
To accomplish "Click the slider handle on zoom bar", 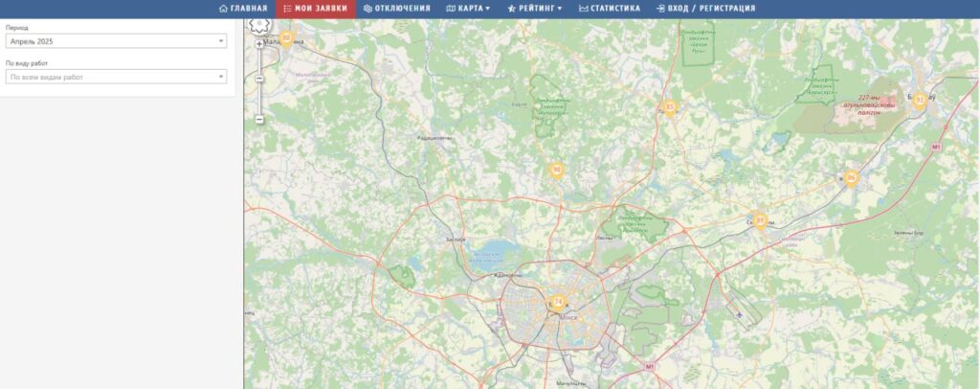I will click(x=259, y=79).
